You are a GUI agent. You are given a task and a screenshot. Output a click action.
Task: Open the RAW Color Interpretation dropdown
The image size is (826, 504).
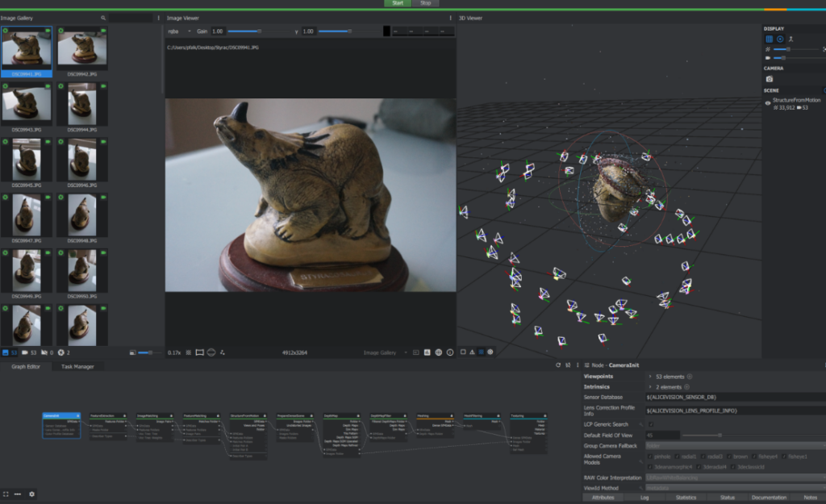point(736,477)
